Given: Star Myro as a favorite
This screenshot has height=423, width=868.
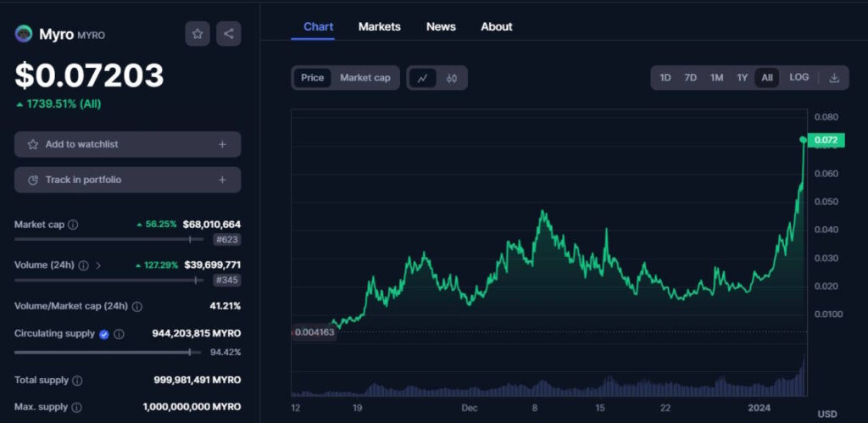Looking at the screenshot, I should [x=197, y=34].
